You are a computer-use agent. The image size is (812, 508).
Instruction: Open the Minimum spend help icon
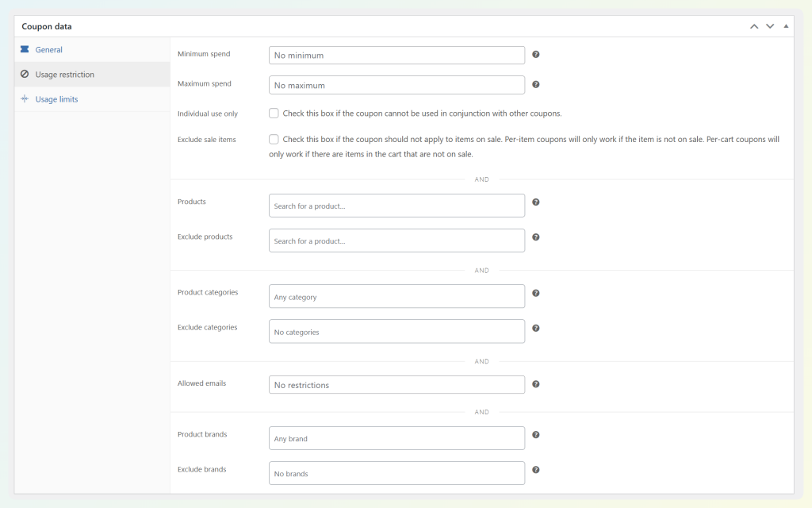(536, 53)
